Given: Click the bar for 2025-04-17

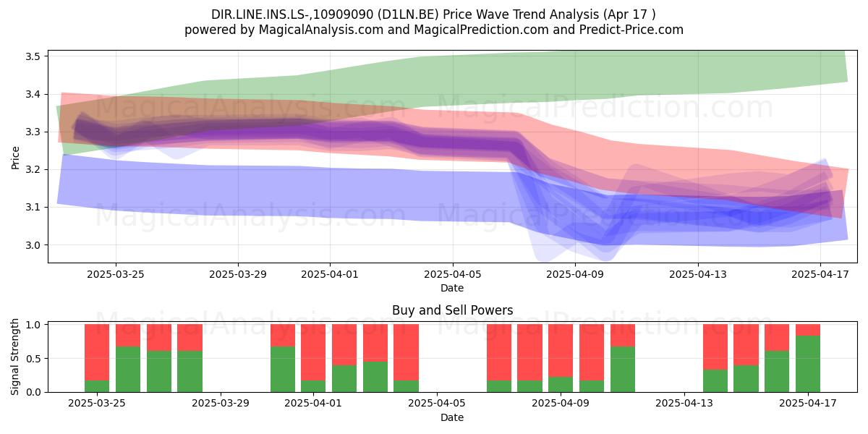Looking at the screenshot, I should point(808,358).
